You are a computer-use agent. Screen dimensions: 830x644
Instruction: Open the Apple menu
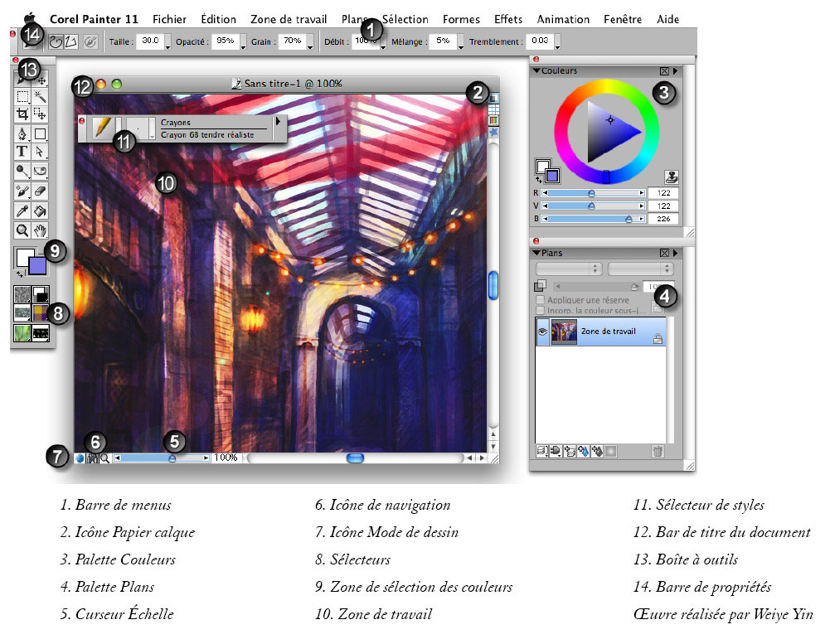[30, 18]
